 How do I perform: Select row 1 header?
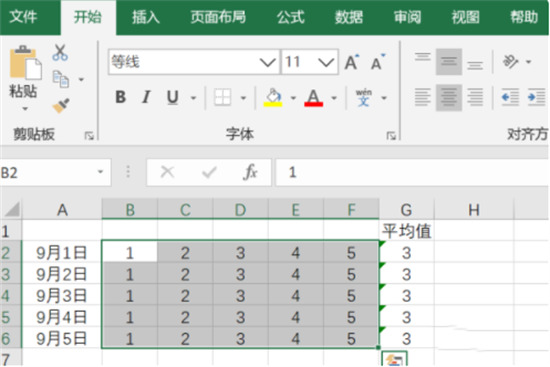tap(11, 231)
